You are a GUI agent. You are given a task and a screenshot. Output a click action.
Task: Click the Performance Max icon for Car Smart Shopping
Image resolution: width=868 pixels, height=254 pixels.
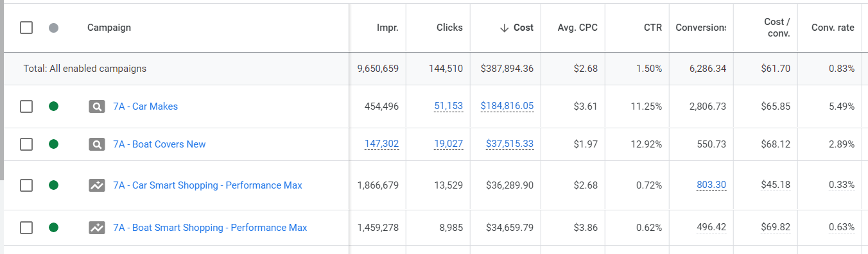(x=96, y=185)
